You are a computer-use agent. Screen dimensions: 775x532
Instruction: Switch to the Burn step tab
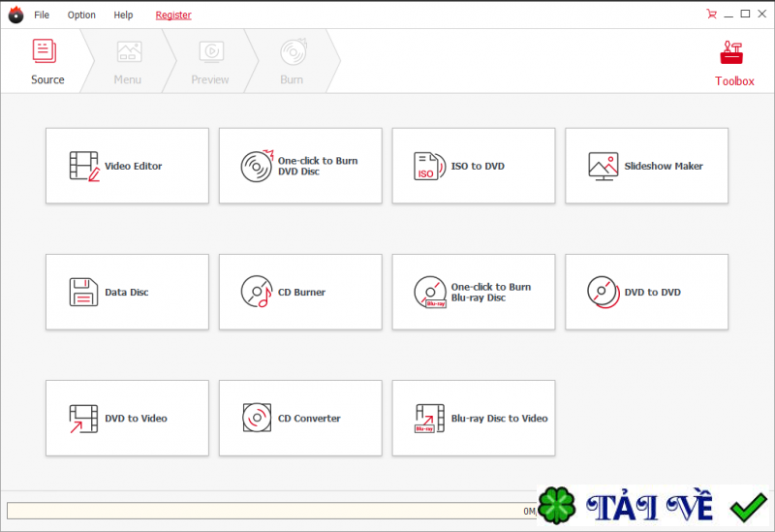point(293,61)
